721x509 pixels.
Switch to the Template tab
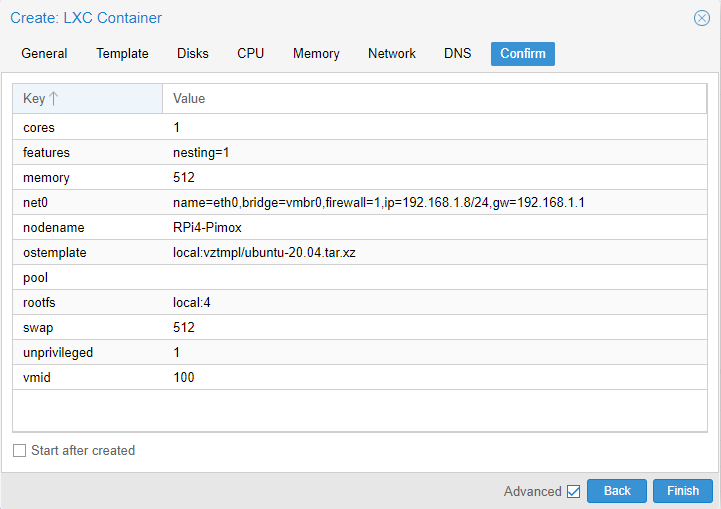(122, 53)
